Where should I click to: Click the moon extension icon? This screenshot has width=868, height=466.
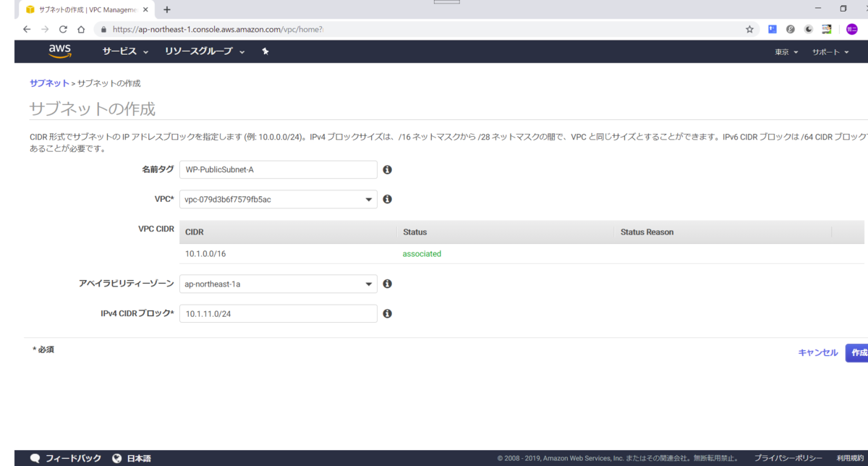pos(809,30)
